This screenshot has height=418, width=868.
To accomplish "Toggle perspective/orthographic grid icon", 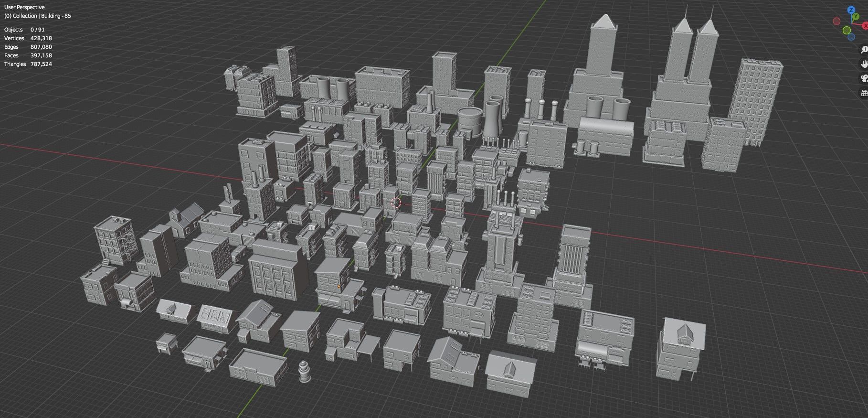I will tap(864, 93).
